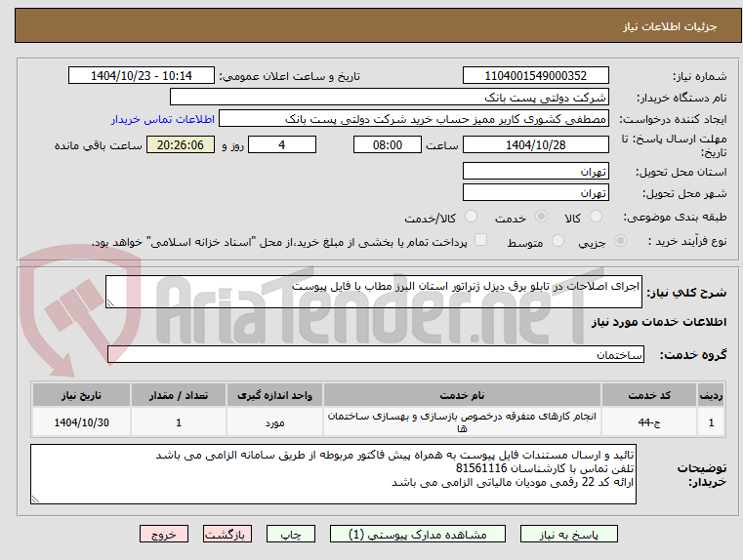Click the need number field 1104001549000352
The image size is (743, 560).
coord(535,76)
